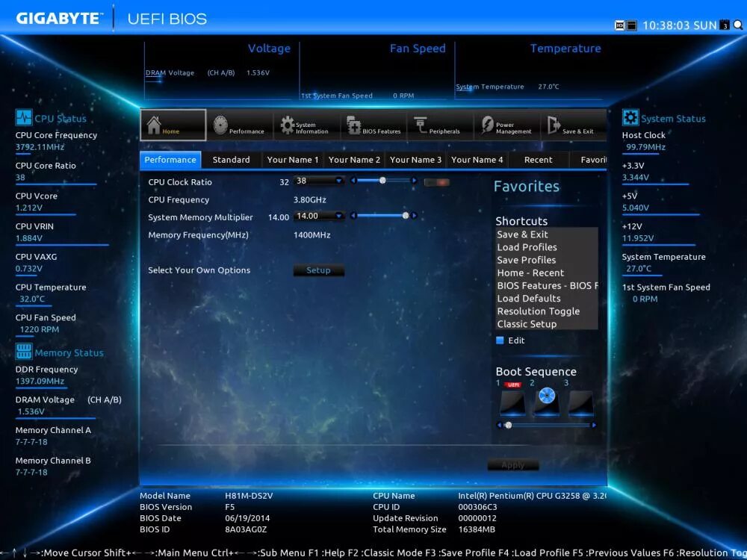Toggle the red switch beside CPU Clock Ratio
Screen dimensions: 747x560
click(436, 182)
